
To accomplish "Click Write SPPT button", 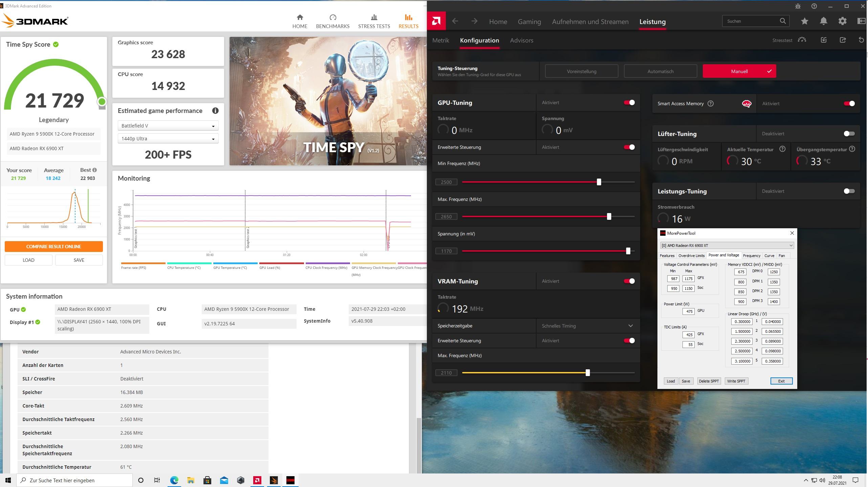I will (736, 381).
